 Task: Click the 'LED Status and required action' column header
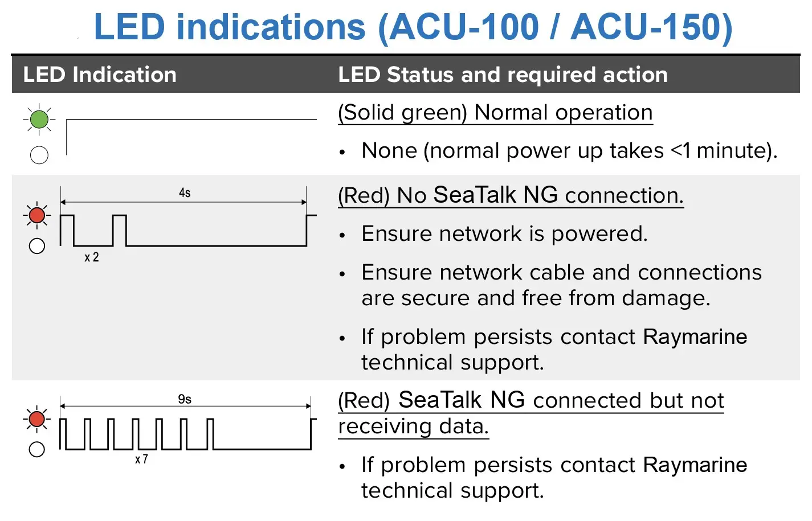point(503,75)
